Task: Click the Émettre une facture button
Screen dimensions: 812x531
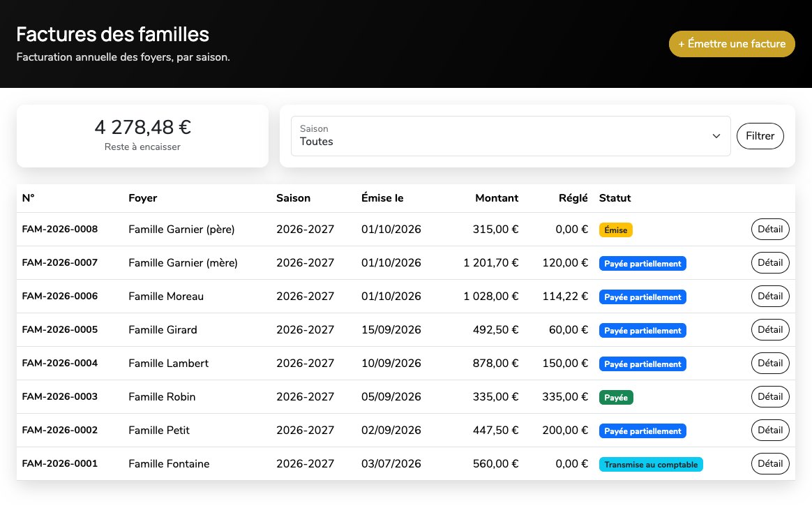Action: tap(732, 44)
